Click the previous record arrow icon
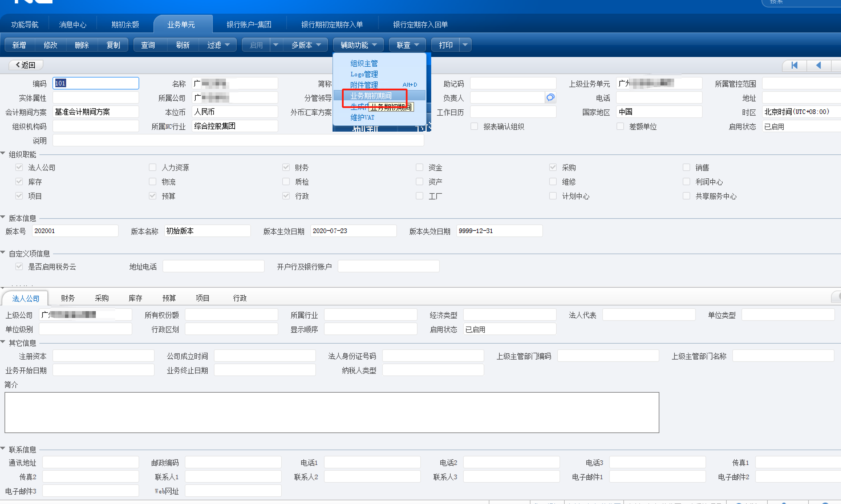 818,65
